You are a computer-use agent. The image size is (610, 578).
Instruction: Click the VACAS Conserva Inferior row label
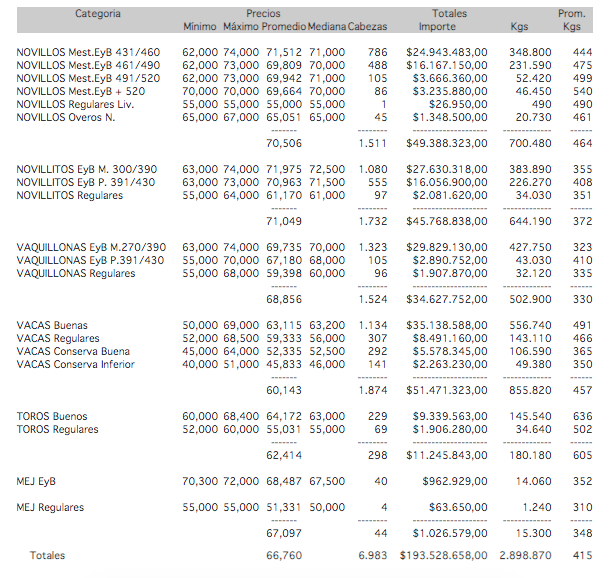point(75,365)
